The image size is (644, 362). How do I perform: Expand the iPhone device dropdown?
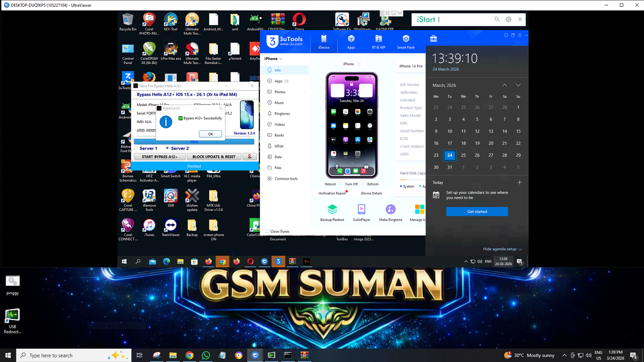coord(273,59)
